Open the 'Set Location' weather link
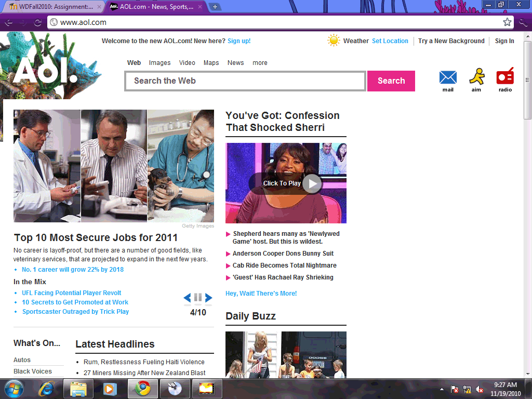Image resolution: width=532 pixels, height=399 pixels. click(390, 41)
